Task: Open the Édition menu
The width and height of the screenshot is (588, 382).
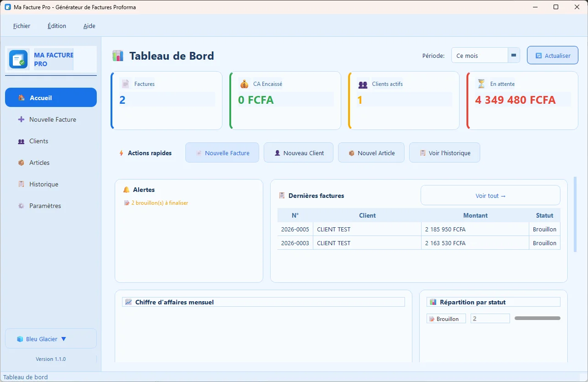Action: tap(56, 26)
